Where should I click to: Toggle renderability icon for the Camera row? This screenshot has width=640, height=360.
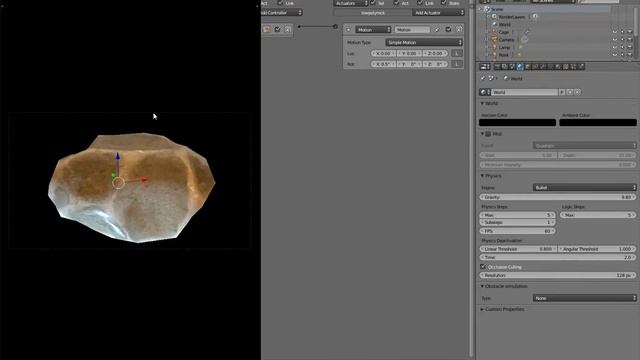click(629, 40)
